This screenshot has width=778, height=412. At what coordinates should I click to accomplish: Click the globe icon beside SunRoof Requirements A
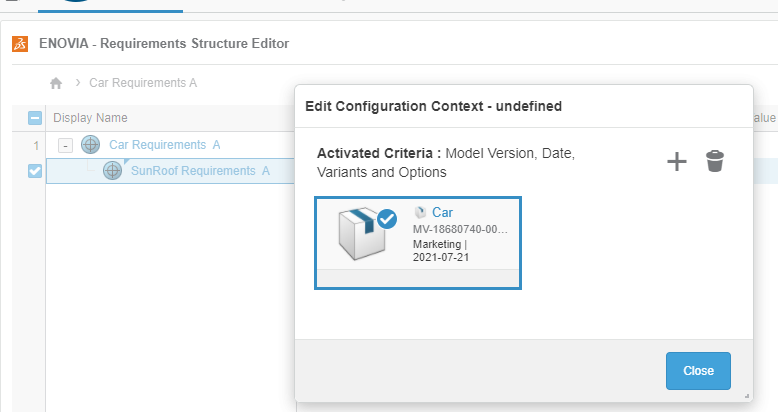pos(113,171)
